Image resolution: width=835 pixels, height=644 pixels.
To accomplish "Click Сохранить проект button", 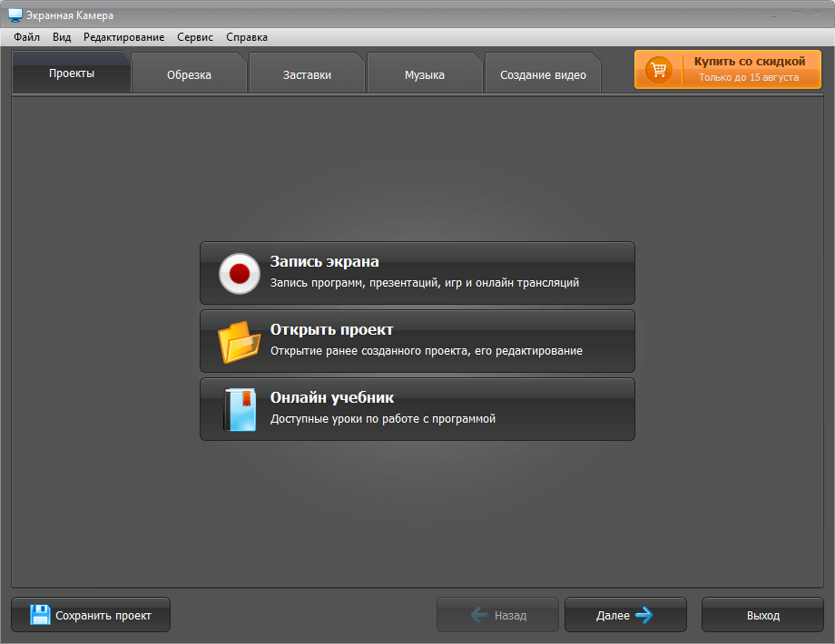I will coord(91,615).
